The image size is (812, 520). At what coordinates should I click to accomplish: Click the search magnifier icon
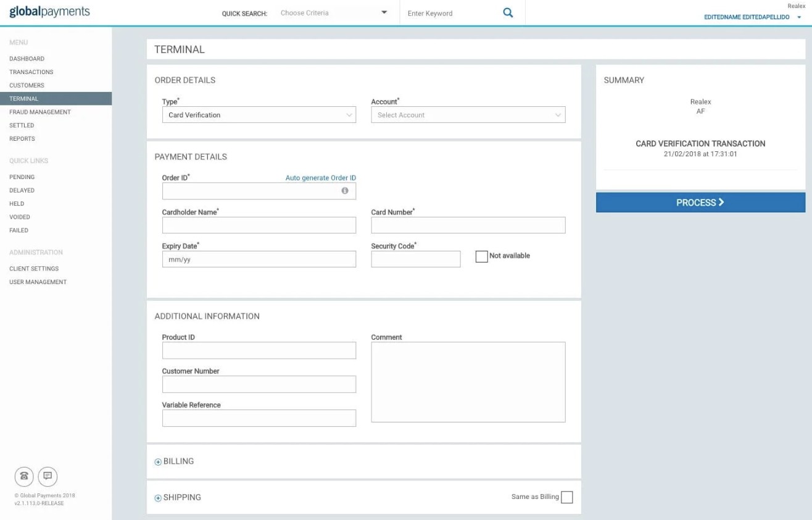tap(508, 13)
